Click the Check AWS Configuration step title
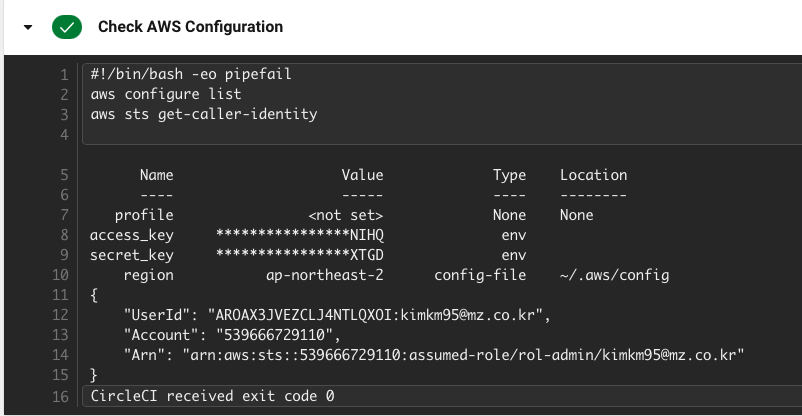This screenshot has height=416, width=802. (190, 27)
